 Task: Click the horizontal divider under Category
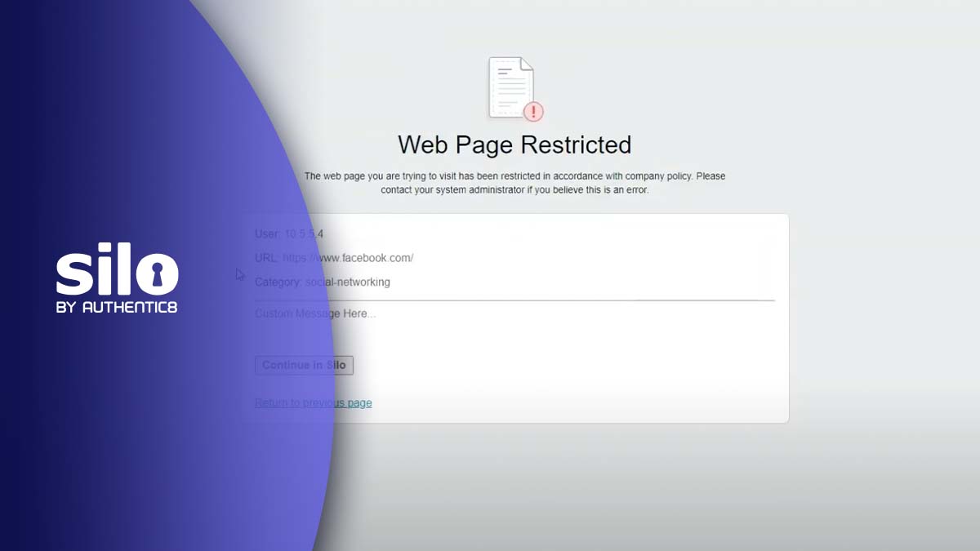pyautogui.click(x=514, y=300)
